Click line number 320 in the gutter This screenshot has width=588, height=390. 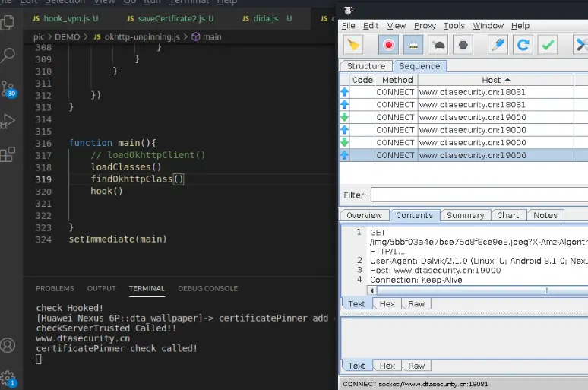(x=43, y=192)
